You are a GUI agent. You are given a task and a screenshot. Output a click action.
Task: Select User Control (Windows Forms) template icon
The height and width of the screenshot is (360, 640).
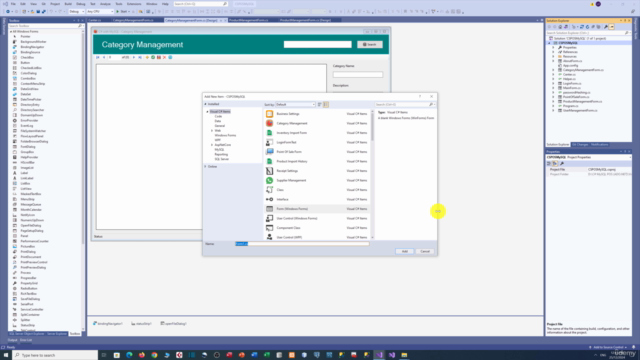[269, 218]
